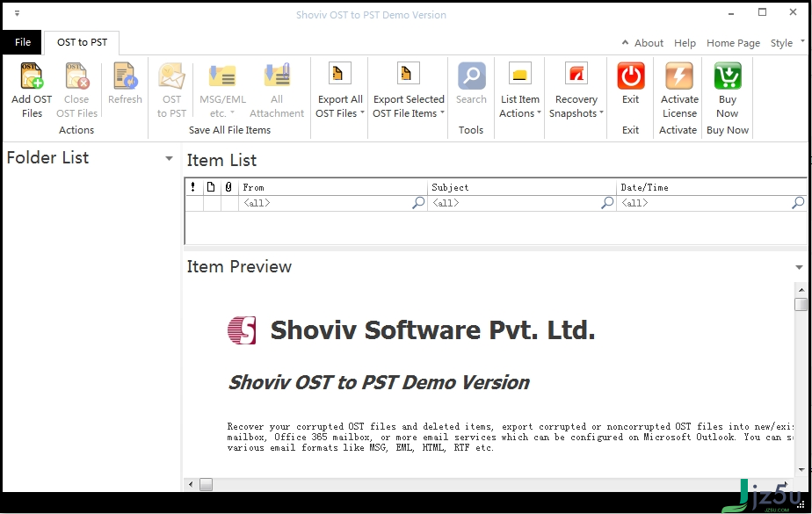Expand Export Selected OST File Items dropdown
The image size is (812, 514).
coord(442,112)
